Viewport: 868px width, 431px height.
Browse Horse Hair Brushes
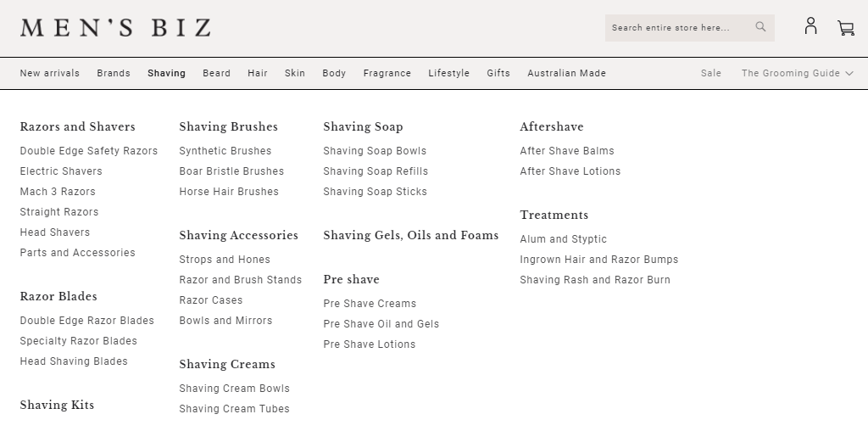[x=229, y=192]
